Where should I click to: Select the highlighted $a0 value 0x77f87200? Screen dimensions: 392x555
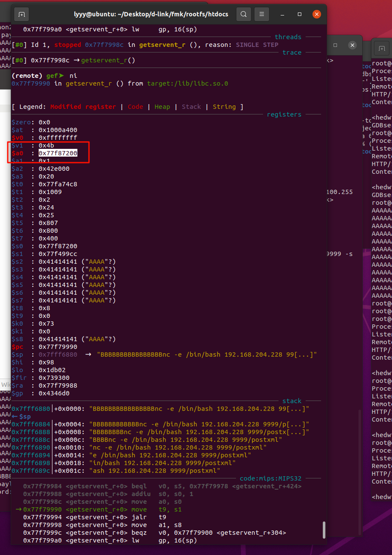(58, 153)
